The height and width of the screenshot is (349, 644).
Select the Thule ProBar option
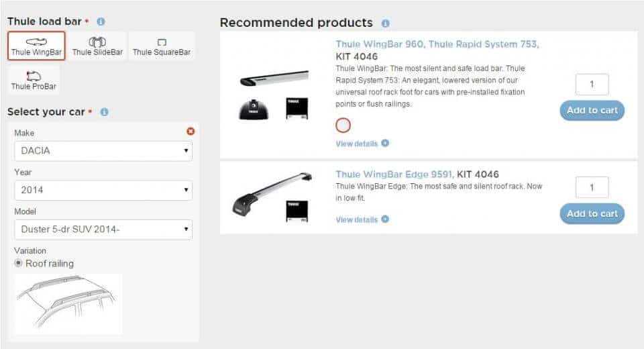coord(34,80)
